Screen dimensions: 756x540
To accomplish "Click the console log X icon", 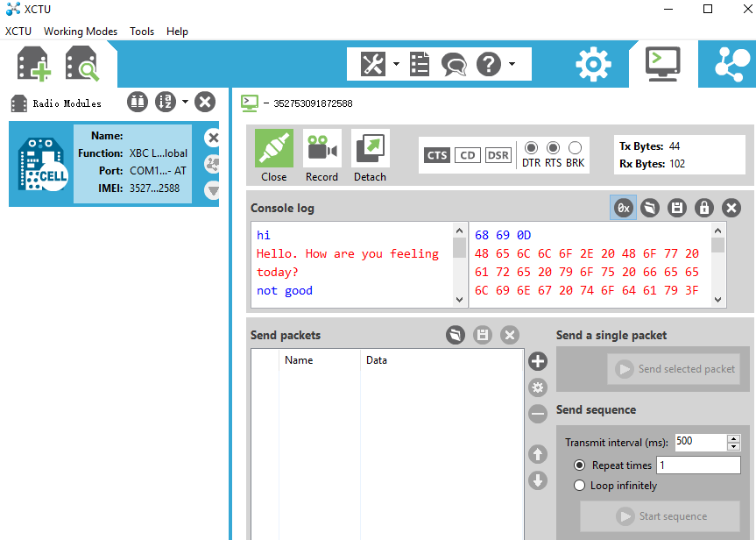I will (731, 208).
